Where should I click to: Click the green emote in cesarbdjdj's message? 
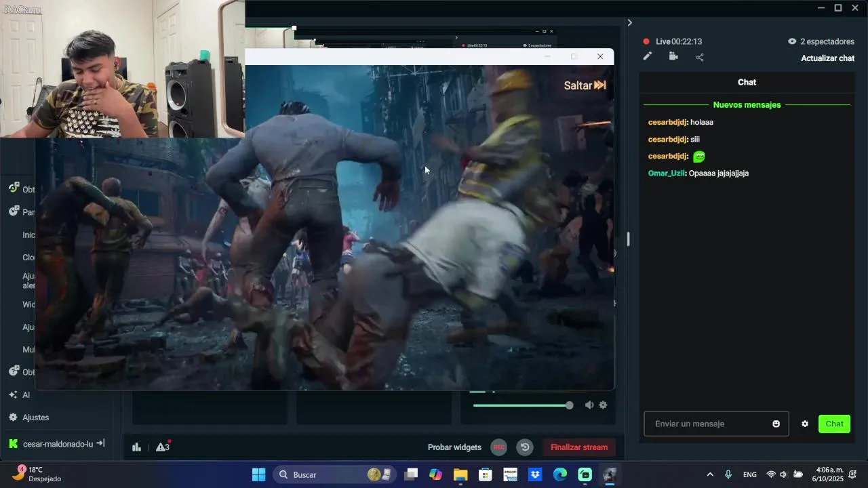click(x=699, y=157)
